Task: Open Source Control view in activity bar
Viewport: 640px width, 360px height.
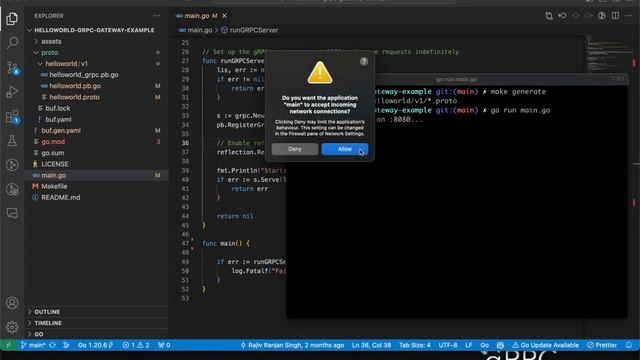Action: (12, 67)
